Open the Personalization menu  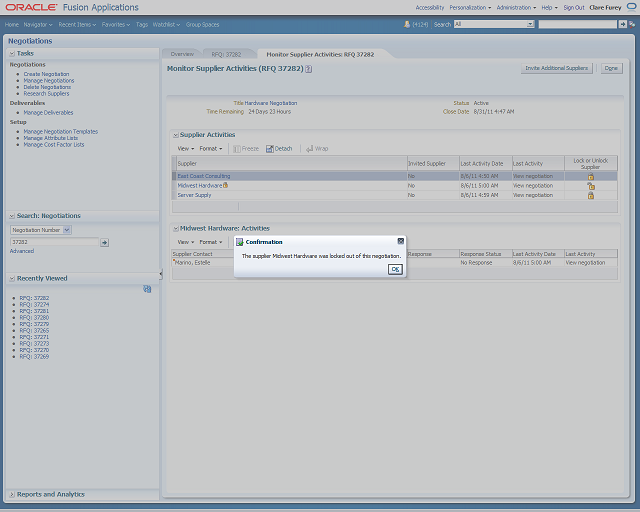point(470,7)
